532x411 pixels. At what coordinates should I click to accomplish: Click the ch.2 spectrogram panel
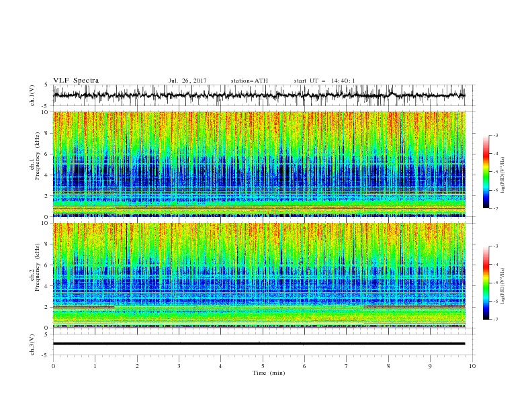click(x=259, y=275)
